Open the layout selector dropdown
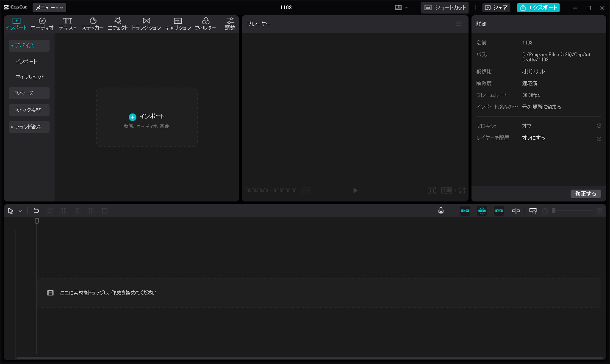Screen dimensions: 610x364 [401, 8]
